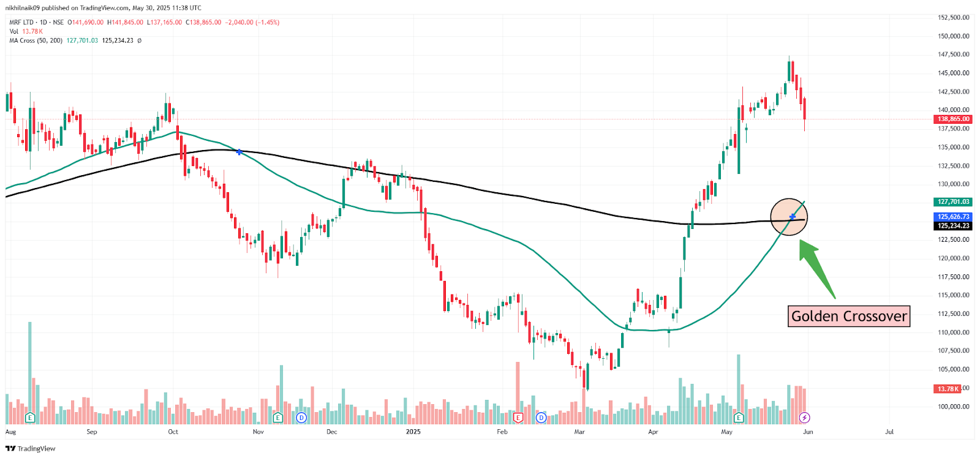Image resolution: width=980 pixels, height=458 pixels.
Task: Click the Jul label on time axis
Action: click(889, 432)
